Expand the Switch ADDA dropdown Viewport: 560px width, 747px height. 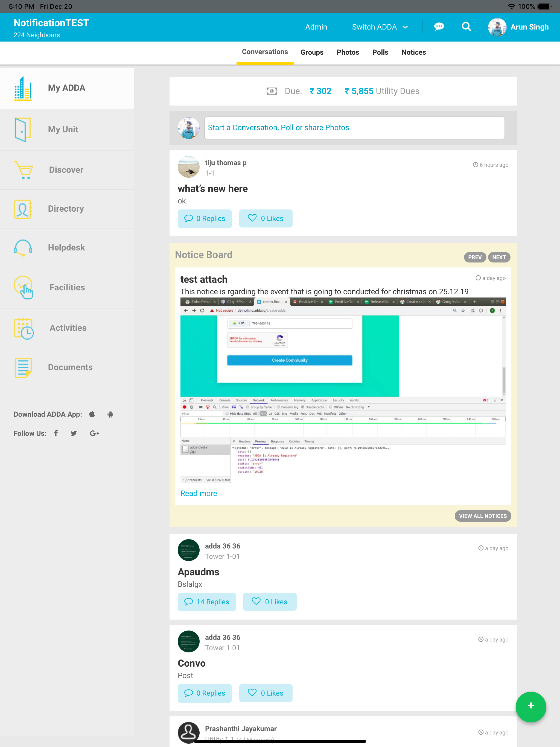pyautogui.click(x=380, y=27)
